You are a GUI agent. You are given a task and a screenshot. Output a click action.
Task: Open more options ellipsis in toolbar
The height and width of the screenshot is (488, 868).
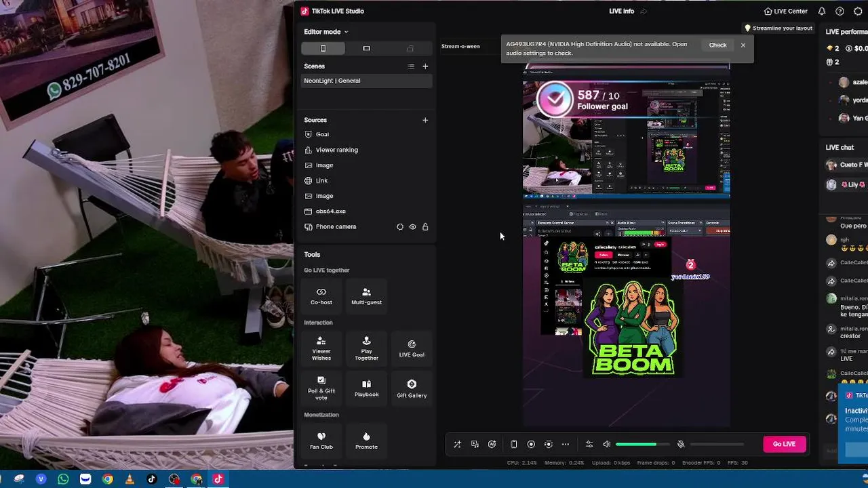pos(566,445)
